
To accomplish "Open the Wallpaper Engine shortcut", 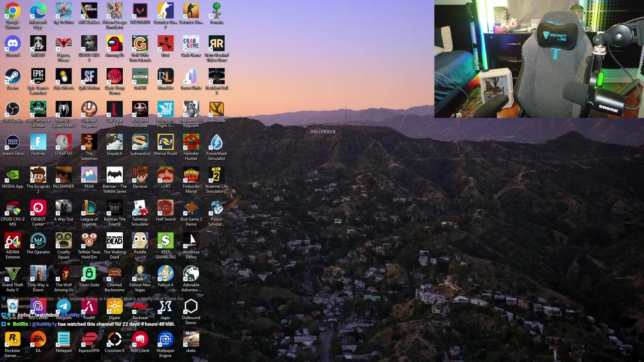I will click(x=166, y=344).
